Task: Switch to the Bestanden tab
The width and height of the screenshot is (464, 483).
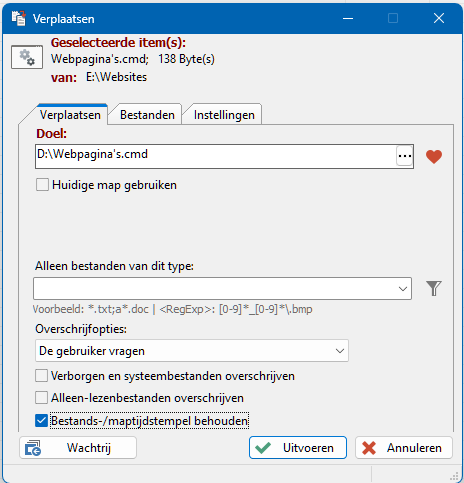Action: click(147, 115)
